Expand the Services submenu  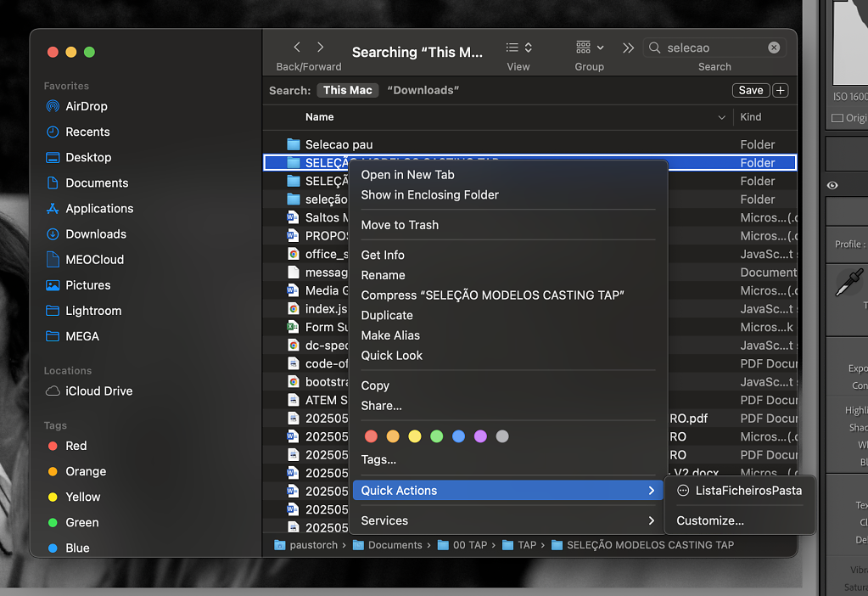507,520
